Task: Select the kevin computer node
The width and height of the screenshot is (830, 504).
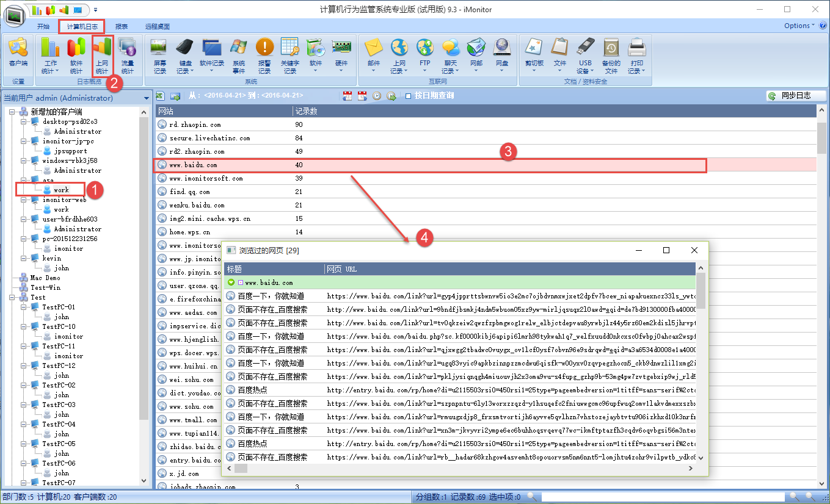Action: (52, 258)
